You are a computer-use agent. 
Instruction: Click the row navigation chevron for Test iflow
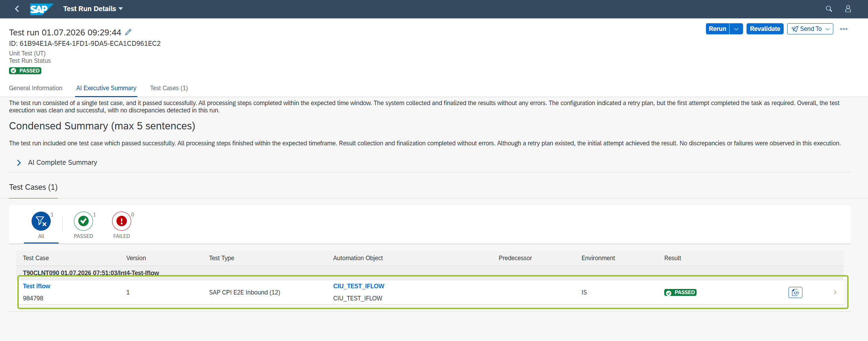click(x=835, y=292)
